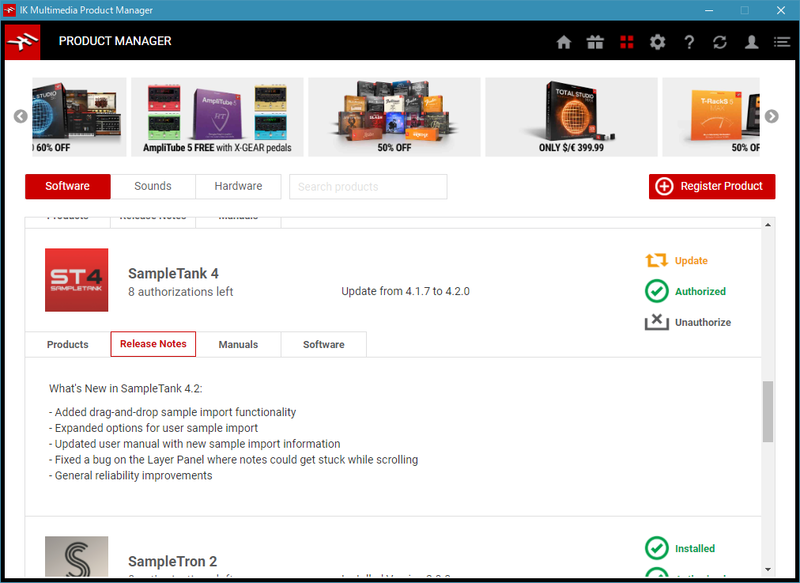Open the user account icon
This screenshot has width=800, height=583.
751,42
